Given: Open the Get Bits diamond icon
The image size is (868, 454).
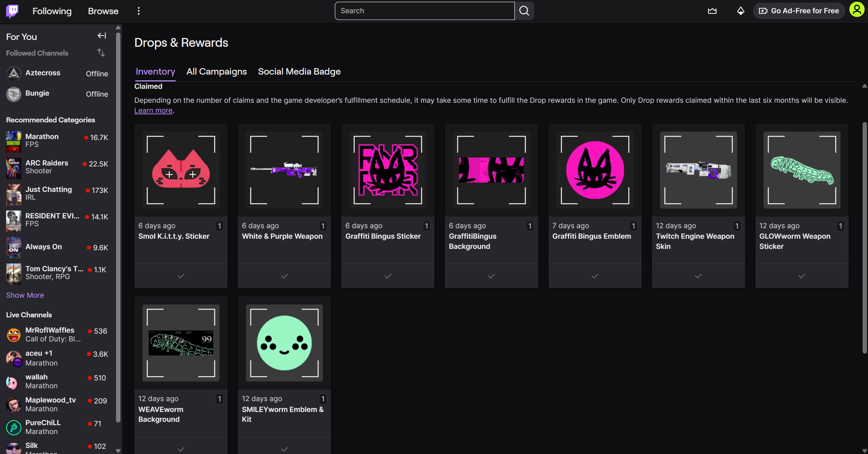Looking at the screenshot, I should 740,11.
